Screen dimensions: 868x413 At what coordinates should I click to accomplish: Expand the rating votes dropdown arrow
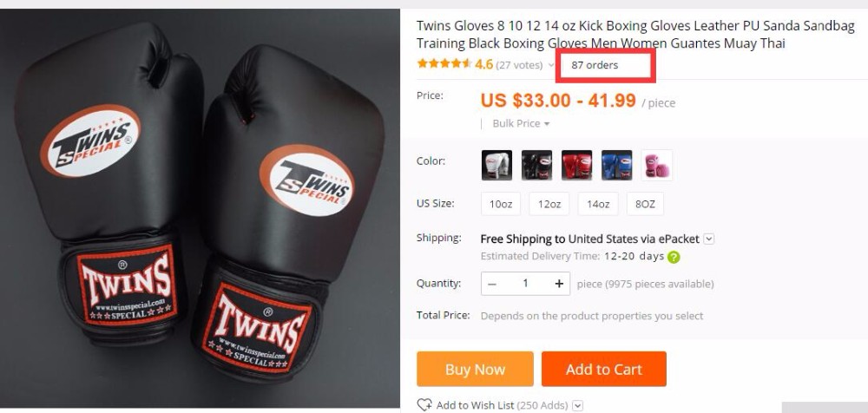(x=551, y=65)
